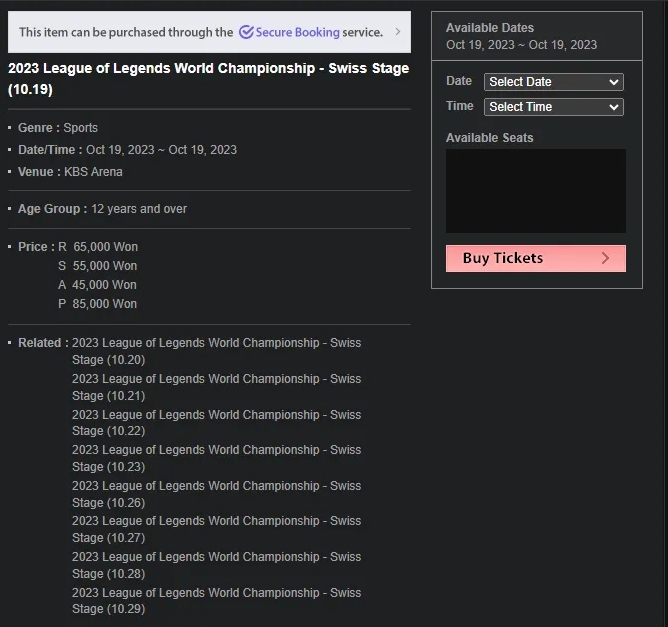Click the Secure Booking checkmark icon
The width and height of the screenshot is (668, 627).
pos(246,32)
